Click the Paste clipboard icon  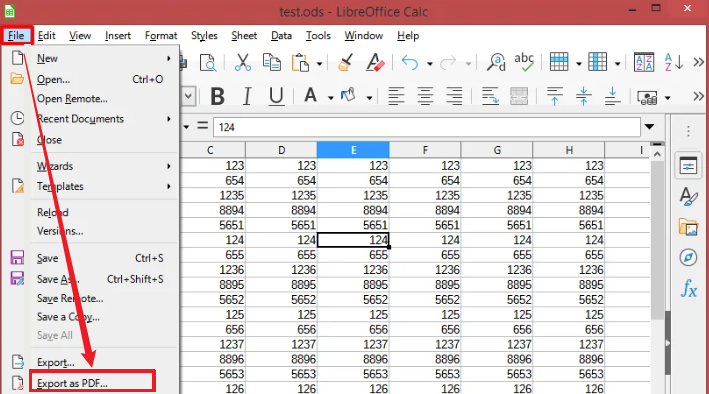300,63
